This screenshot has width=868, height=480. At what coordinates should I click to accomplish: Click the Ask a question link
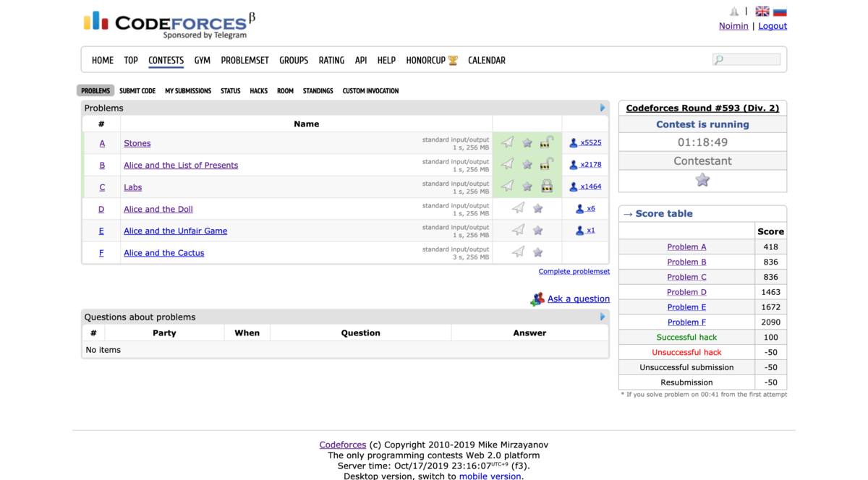[x=579, y=299]
